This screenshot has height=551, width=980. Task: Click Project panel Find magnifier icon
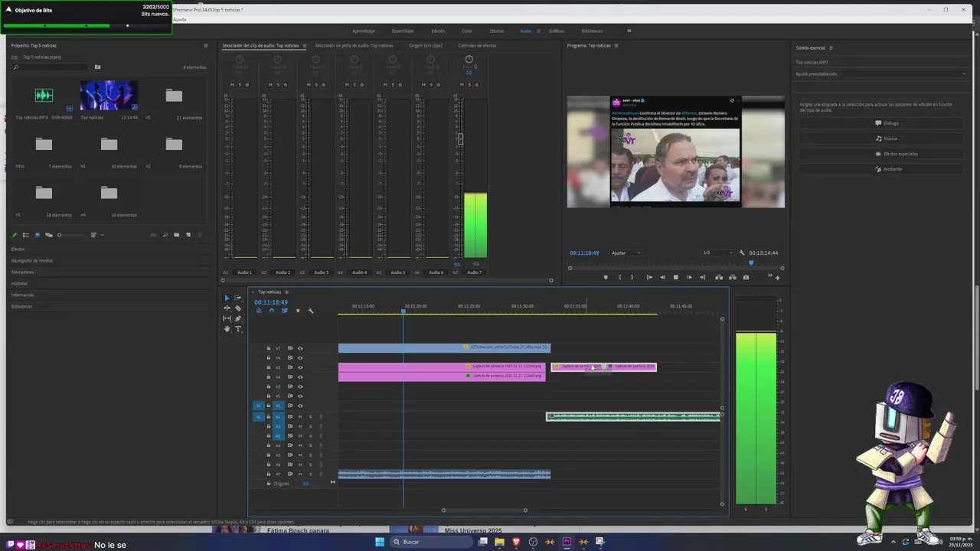pos(165,235)
